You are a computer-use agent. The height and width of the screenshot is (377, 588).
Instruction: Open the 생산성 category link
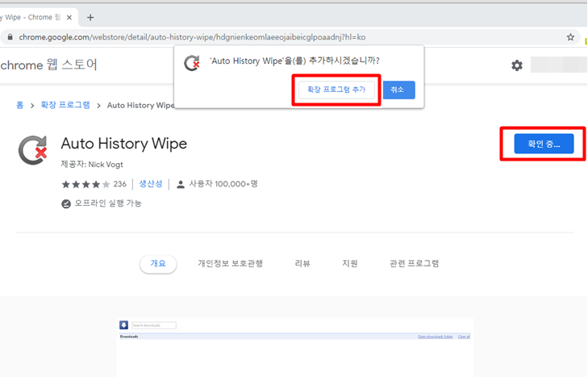coord(151,184)
